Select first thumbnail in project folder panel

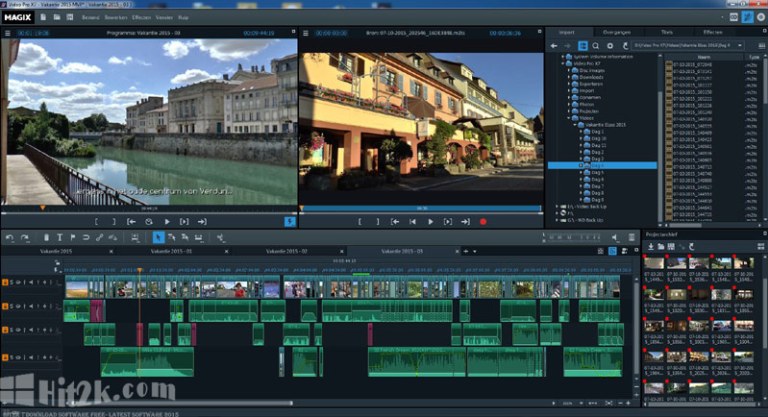click(x=654, y=265)
